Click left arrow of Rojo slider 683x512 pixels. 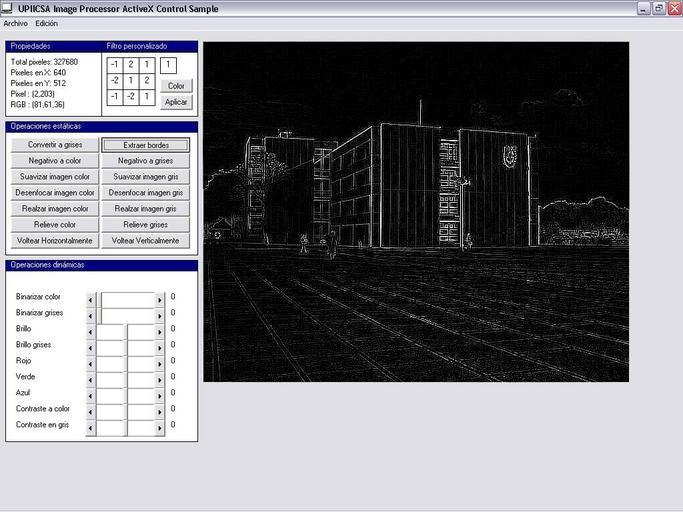click(x=91, y=364)
